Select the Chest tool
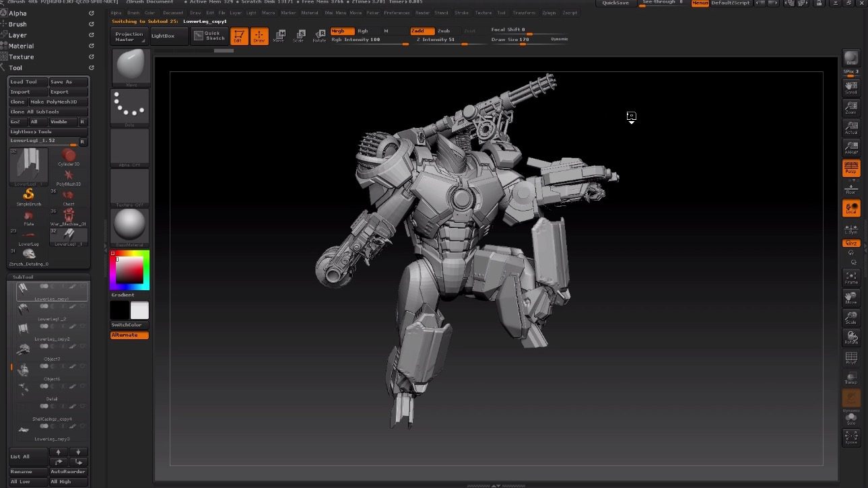The image size is (868, 488). 68,197
